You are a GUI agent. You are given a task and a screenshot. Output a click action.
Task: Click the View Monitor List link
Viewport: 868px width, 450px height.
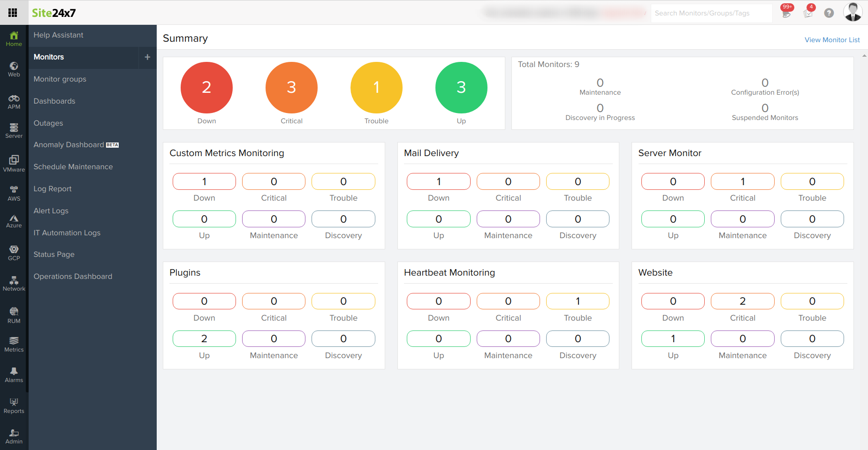(x=832, y=40)
